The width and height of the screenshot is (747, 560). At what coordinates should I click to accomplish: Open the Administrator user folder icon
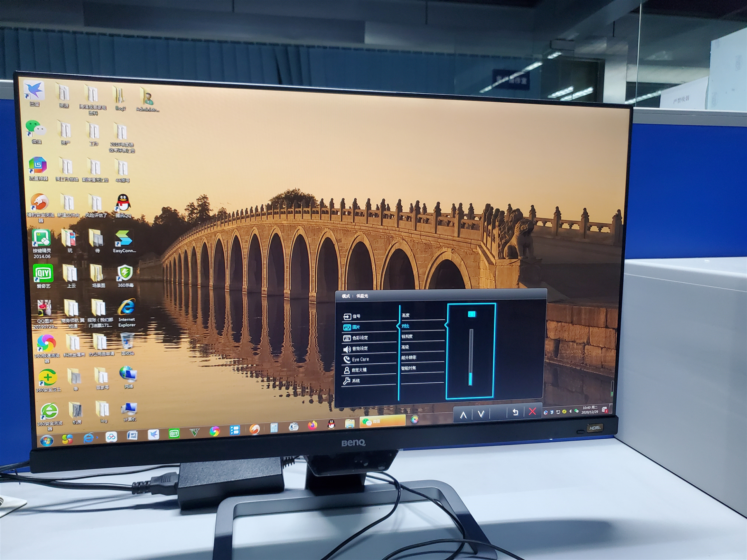[x=147, y=99]
